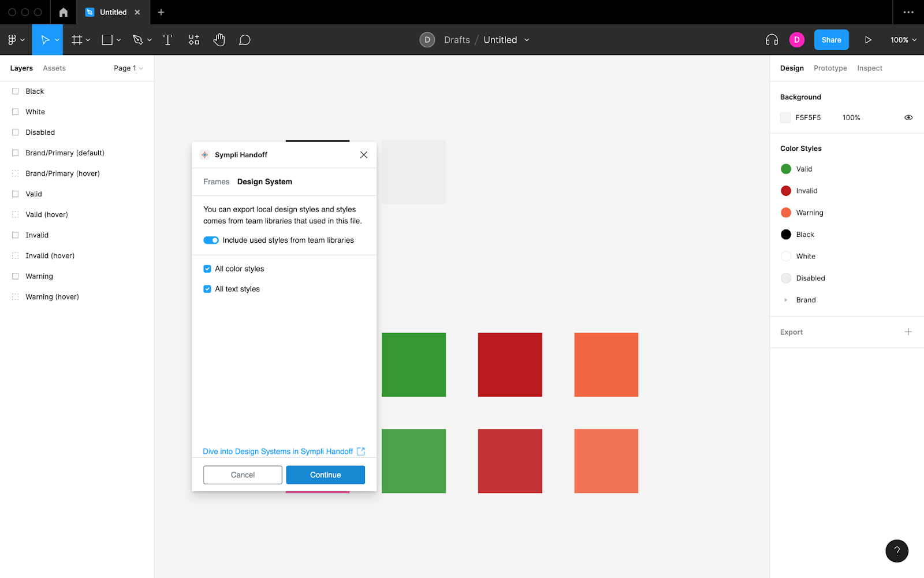Switch to the Prototype tab

(830, 68)
